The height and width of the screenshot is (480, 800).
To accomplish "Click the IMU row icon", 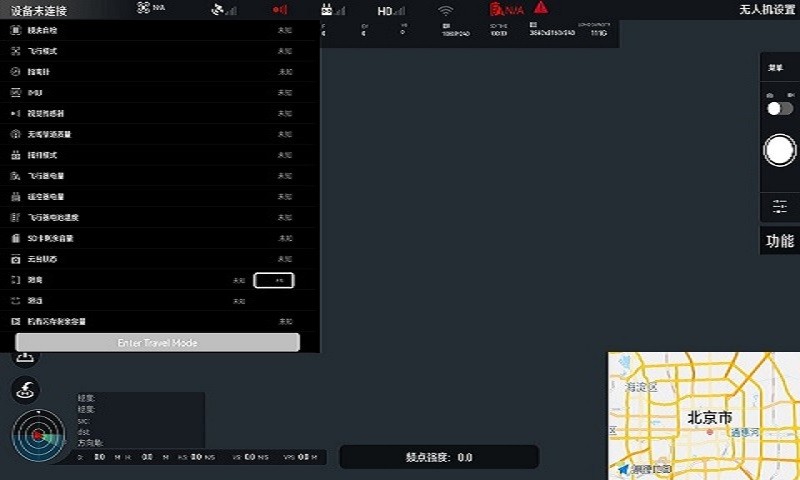I will 16,93.
